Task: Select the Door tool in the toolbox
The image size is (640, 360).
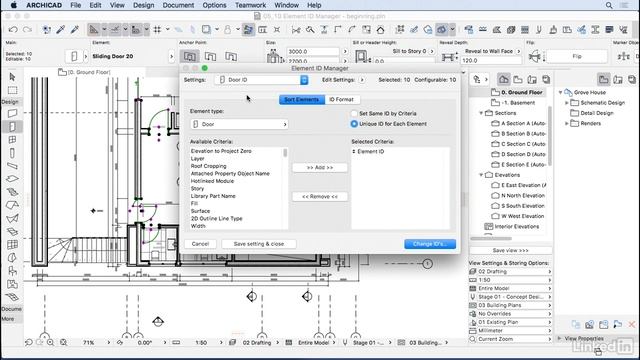Action: 12,127
